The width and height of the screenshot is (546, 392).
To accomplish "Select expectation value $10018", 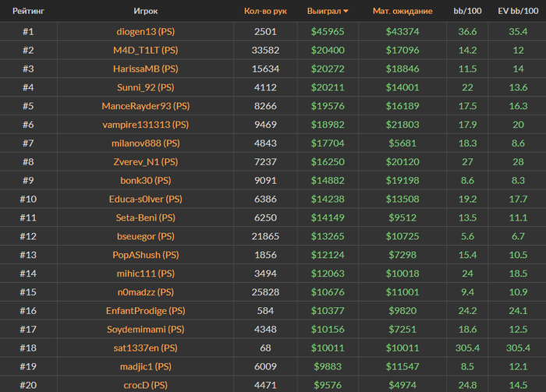I will click(402, 274).
